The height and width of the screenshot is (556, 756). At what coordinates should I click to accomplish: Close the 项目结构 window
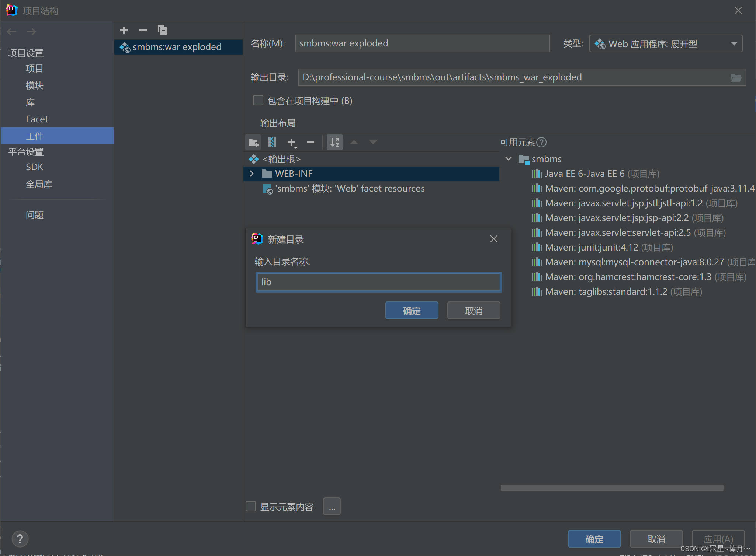738,10
